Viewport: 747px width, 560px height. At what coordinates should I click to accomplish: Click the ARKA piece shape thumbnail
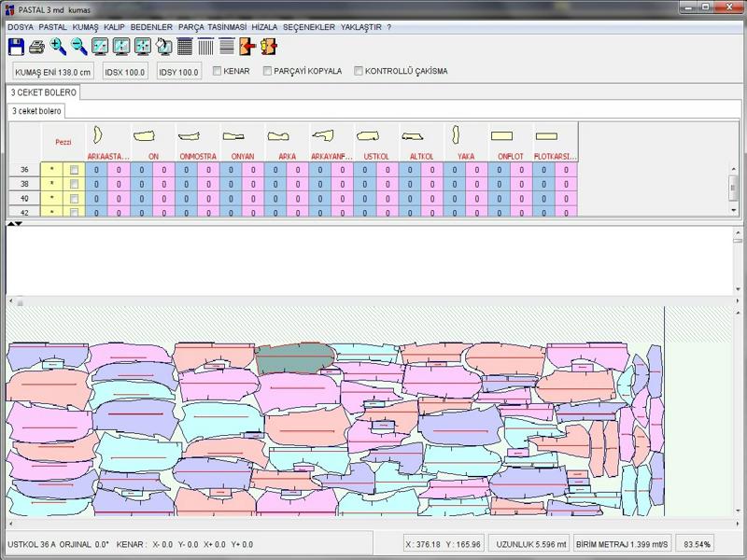[278, 136]
